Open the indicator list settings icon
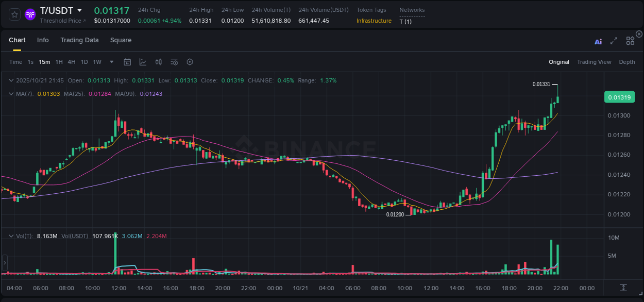Image resolution: width=644 pixels, height=302 pixels. point(174,62)
